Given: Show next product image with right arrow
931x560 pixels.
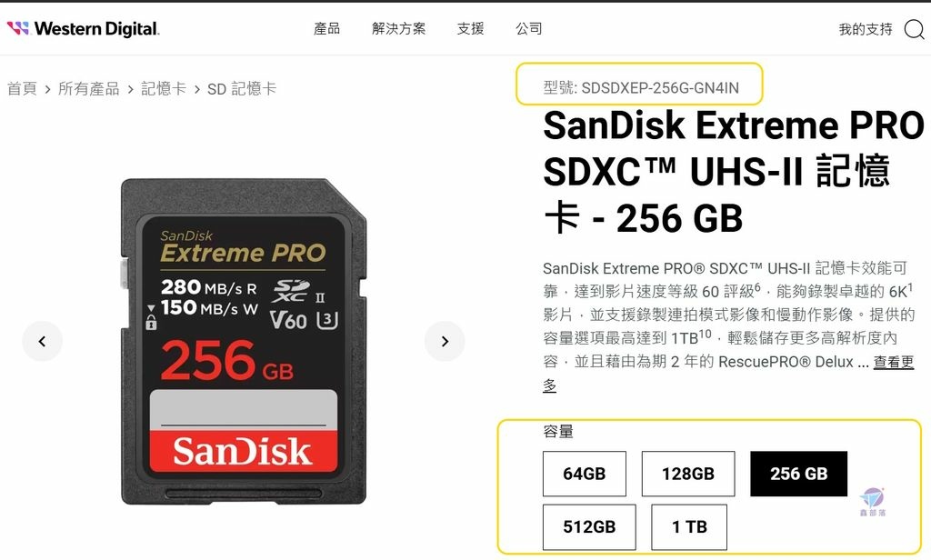Looking at the screenshot, I should coord(445,342).
